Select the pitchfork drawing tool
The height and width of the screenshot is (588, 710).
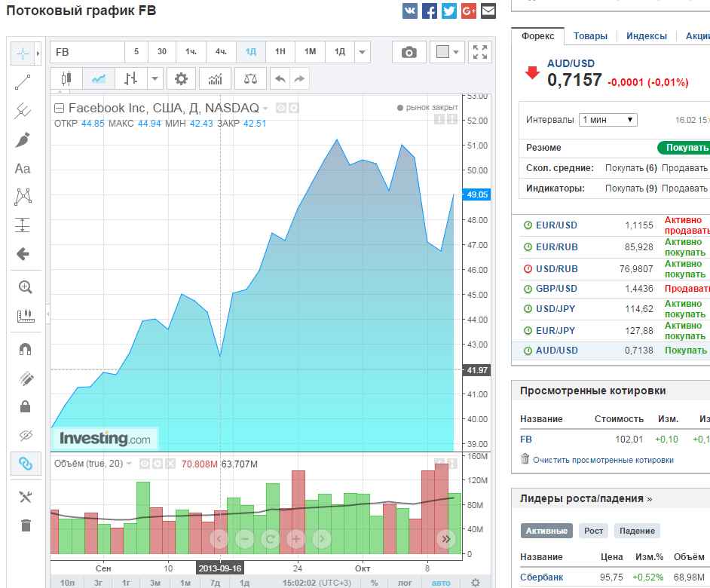pos(22,111)
